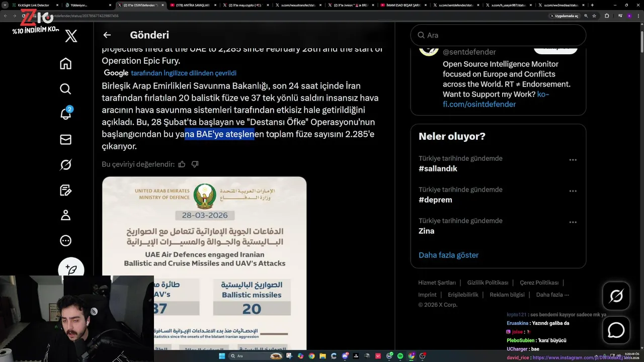Open Imprint footer link
The height and width of the screenshot is (362, 644).
coord(427,295)
